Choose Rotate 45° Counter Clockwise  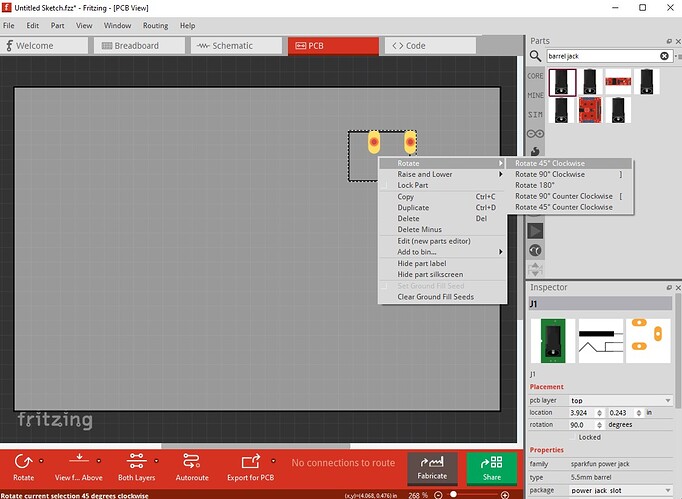tap(569, 207)
